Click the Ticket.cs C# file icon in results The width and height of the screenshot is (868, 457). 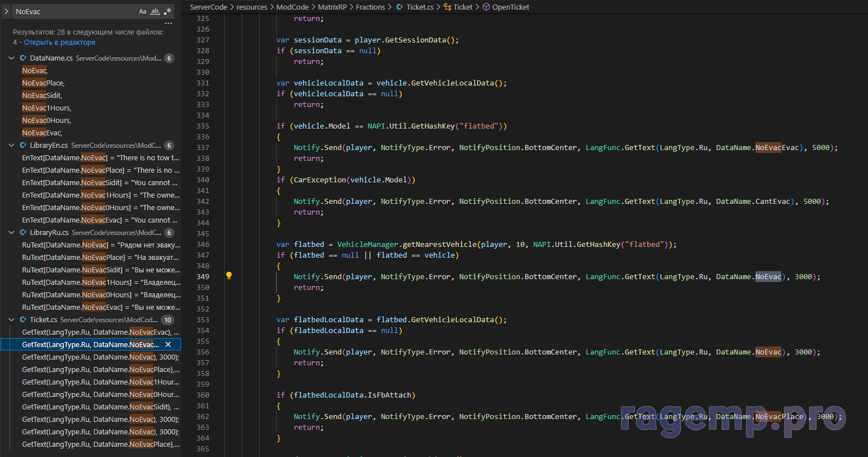(x=23, y=320)
